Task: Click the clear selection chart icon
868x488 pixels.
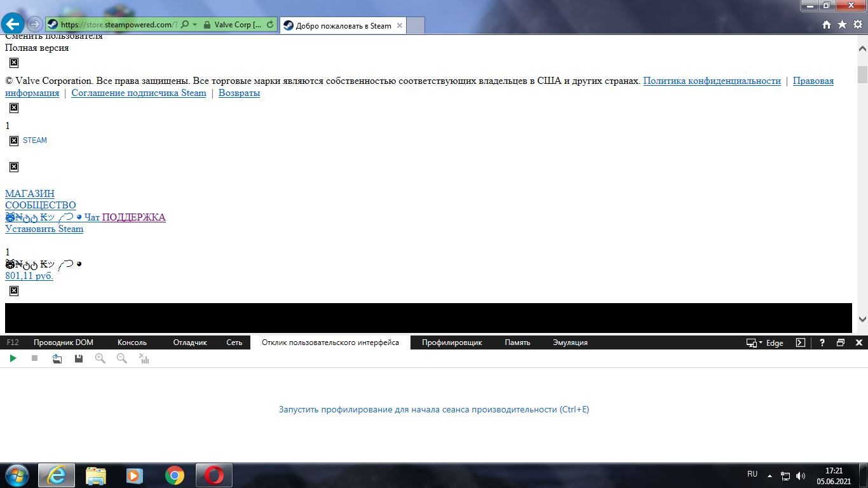Action: (x=144, y=358)
